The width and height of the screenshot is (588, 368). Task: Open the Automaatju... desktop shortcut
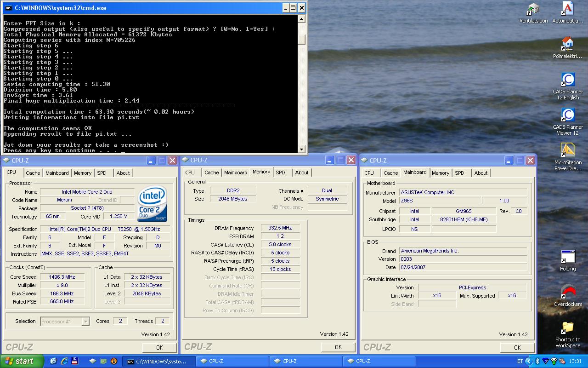tap(568, 13)
